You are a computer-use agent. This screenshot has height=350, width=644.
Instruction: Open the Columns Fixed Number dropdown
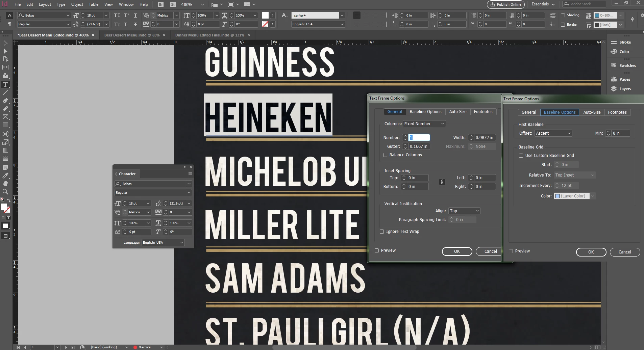point(424,124)
